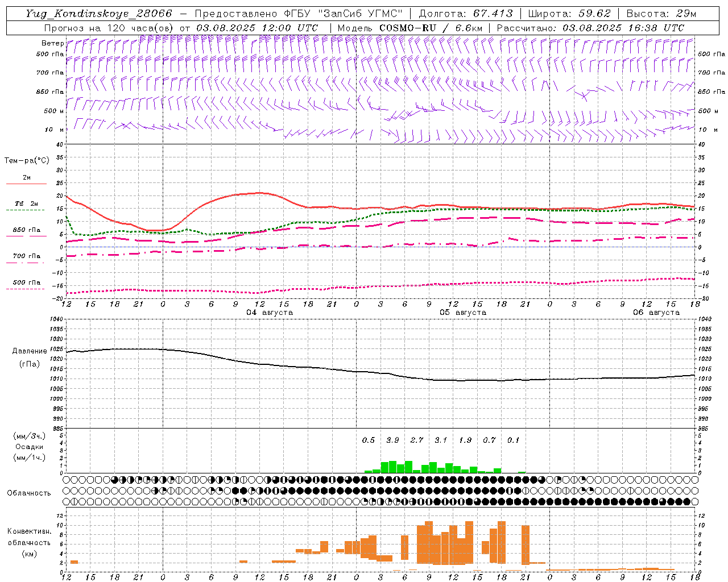Click the 3.9 precipitation total

392,440
